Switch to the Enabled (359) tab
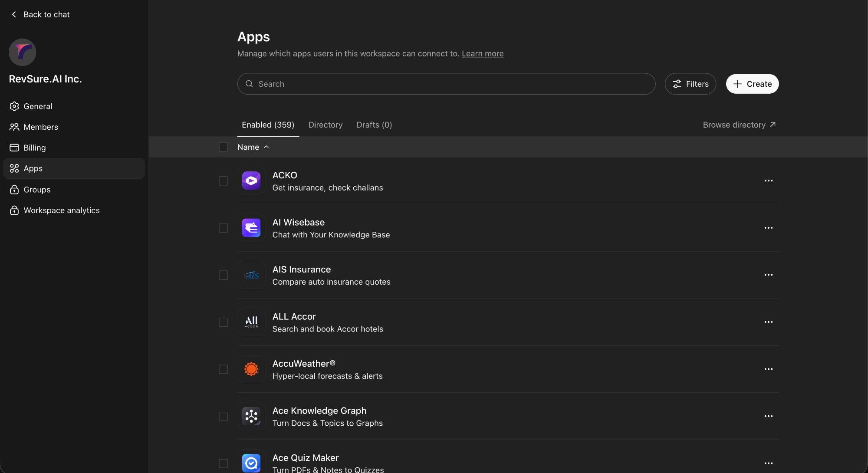 tap(268, 125)
